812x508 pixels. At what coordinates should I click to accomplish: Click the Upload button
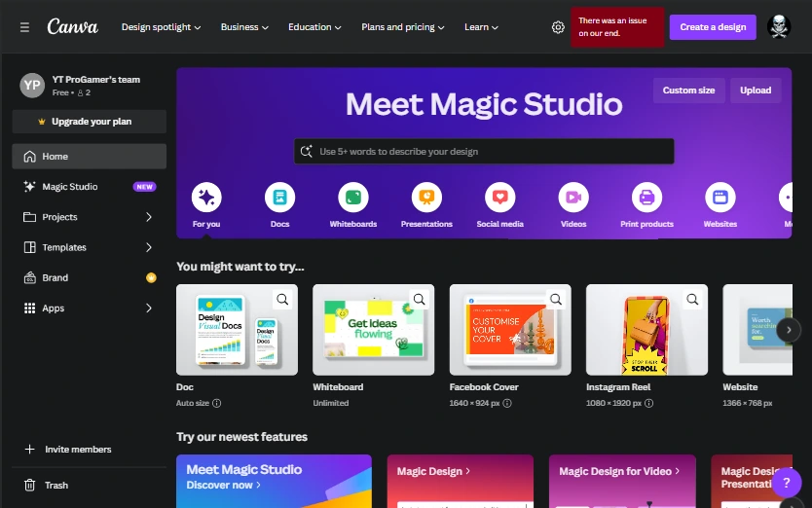pyautogui.click(x=756, y=91)
